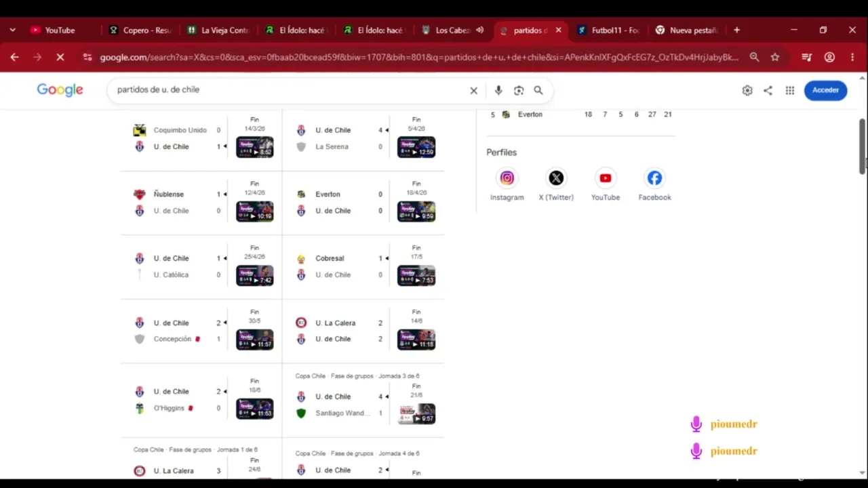Click the Coquimbo Unido team crest
Image resolution: width=868 pixels, height=488 pixels.
tap(140, 130)
